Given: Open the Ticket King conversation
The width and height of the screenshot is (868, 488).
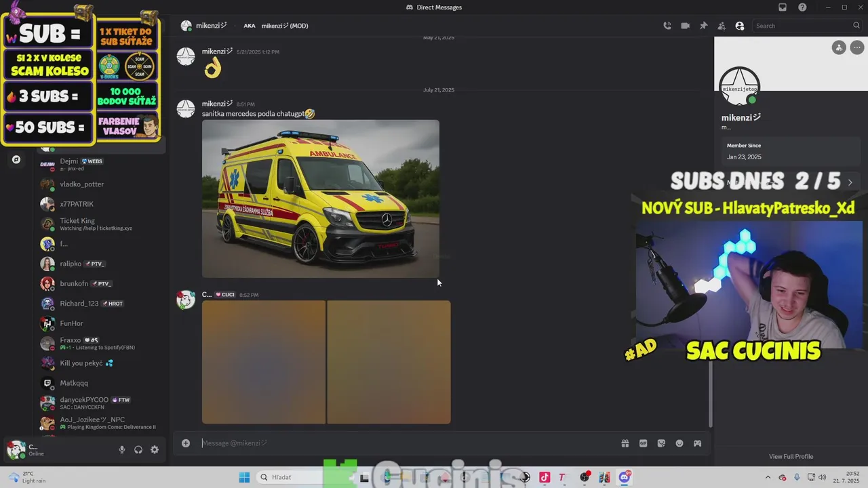Looking at the screenshot, I should tap(100, 224).
